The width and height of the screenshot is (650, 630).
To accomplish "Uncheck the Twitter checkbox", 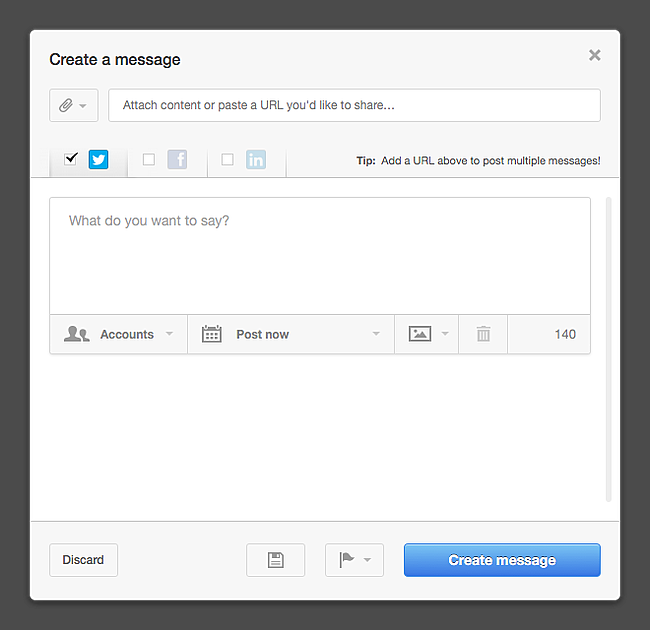I will (71, 158).
